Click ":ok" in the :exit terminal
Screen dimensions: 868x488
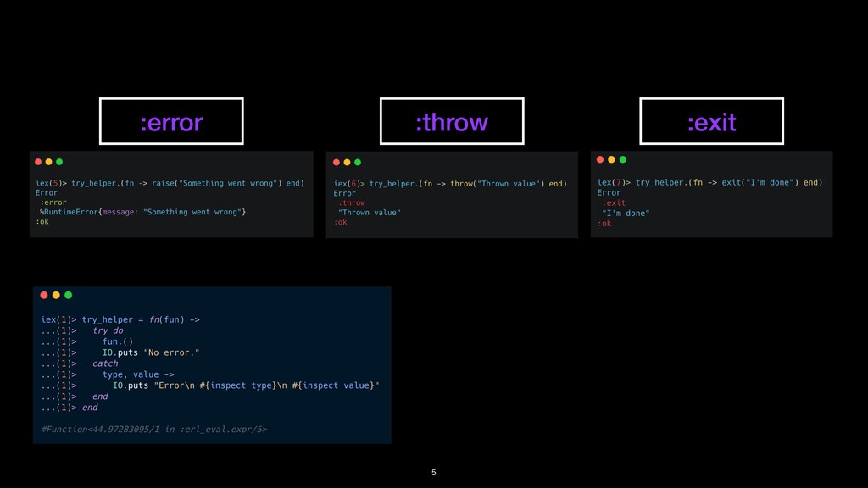pyautogui.click(x=604, y=224)
